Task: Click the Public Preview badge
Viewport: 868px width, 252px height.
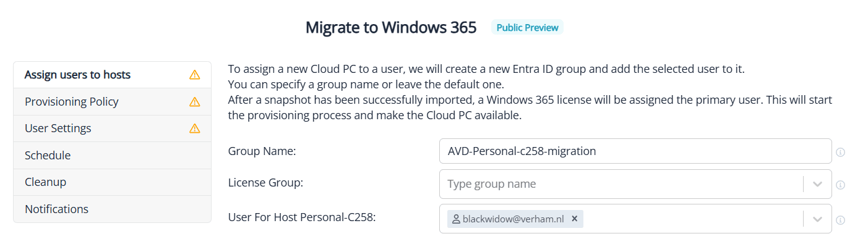Action: pos(527,28)
